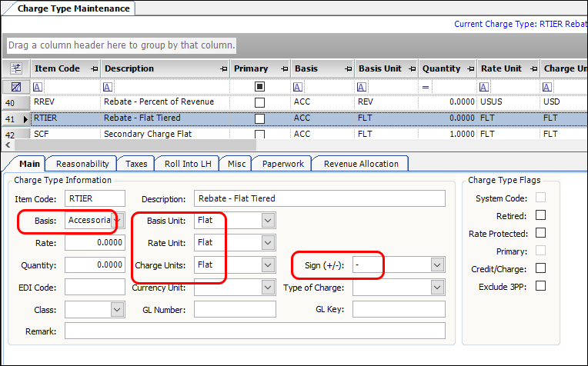588x366 pixels.
Task: Pin the Item Code column header
Action: 94,69
